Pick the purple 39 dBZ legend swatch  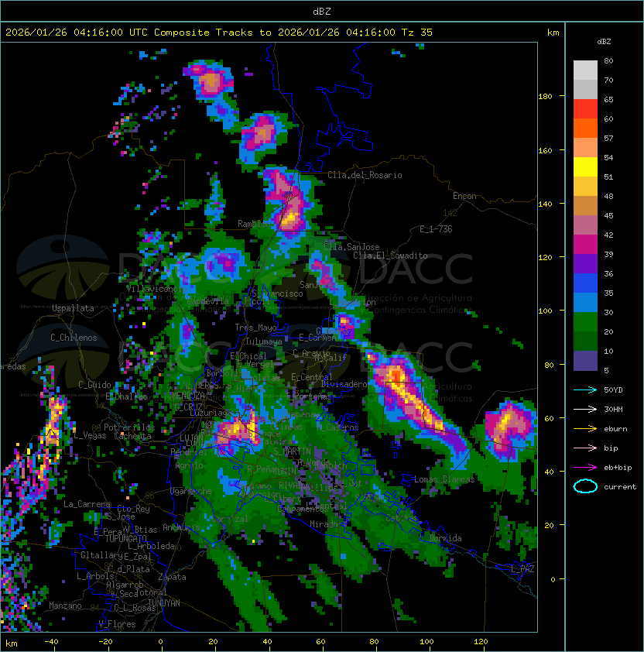click(585, 263)
